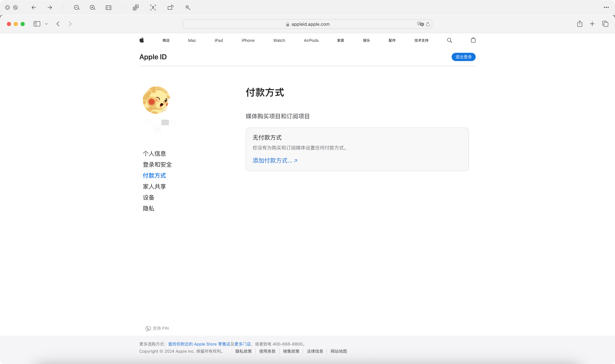
Task: Open the three-dot more options menu
Action: (x=606, y=7)
